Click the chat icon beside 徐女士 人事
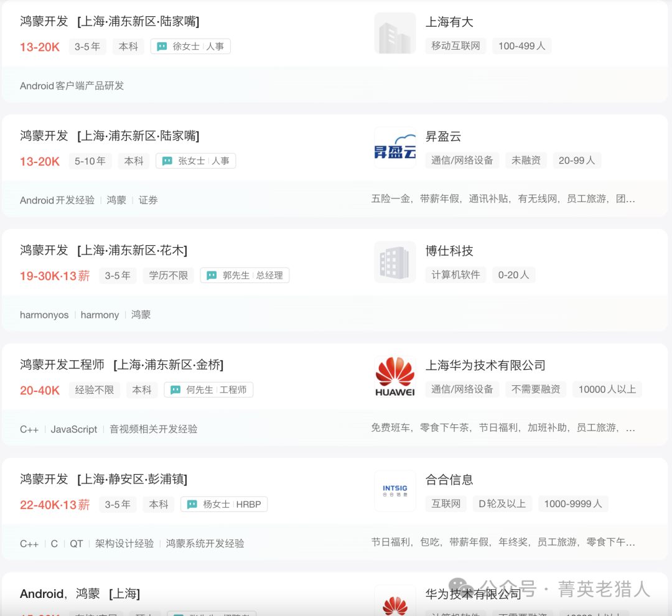 162,46
